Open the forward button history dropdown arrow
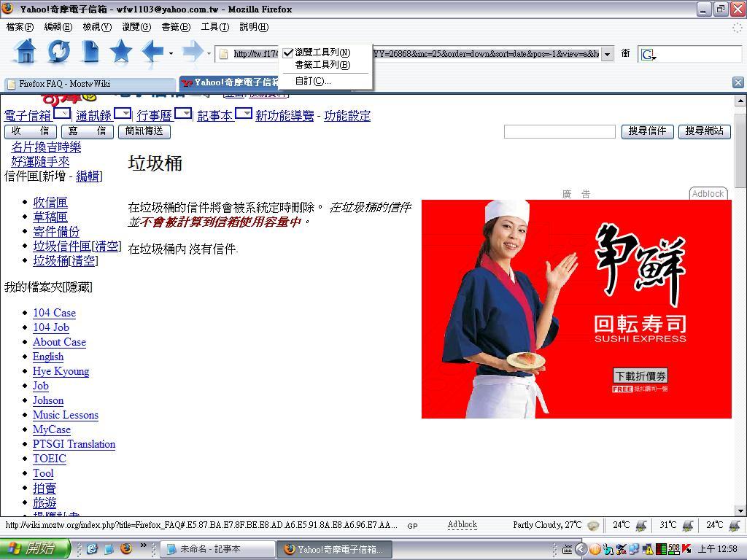 209,53
